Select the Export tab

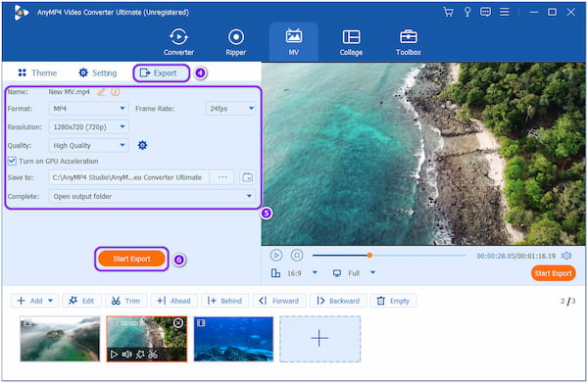coord(162,73)
